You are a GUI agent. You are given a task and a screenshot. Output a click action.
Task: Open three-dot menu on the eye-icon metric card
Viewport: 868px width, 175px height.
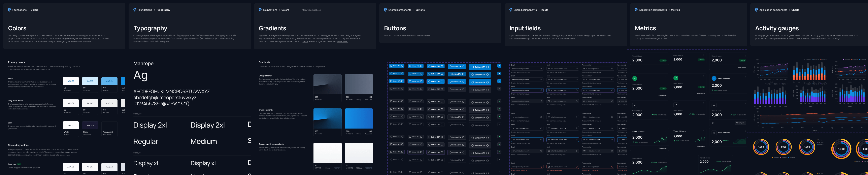pos(745,131)
